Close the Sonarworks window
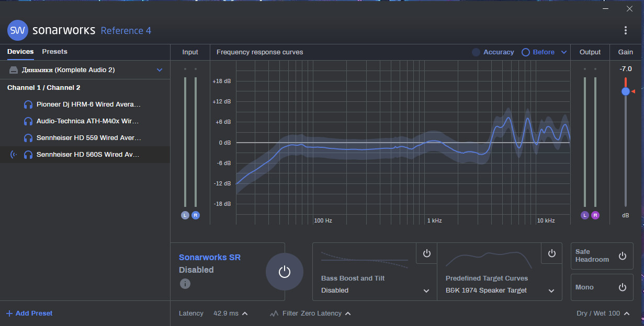 point(629,8)
